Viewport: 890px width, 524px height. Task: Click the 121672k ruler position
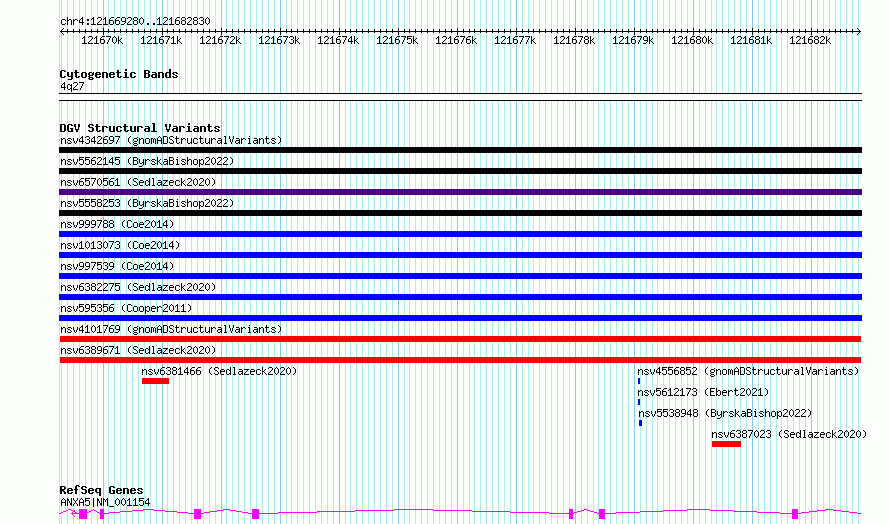click(x=220, y=41)
